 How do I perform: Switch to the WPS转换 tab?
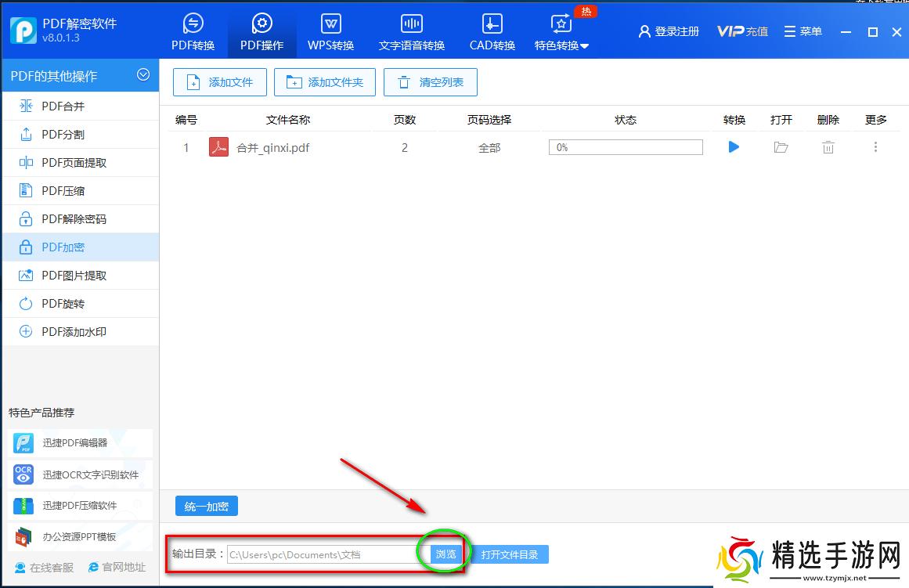[x=330, y=31]
